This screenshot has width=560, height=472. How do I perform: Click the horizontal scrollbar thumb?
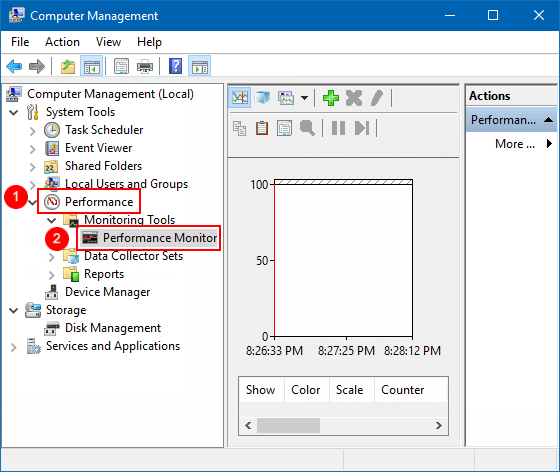(x=288, y=426)
